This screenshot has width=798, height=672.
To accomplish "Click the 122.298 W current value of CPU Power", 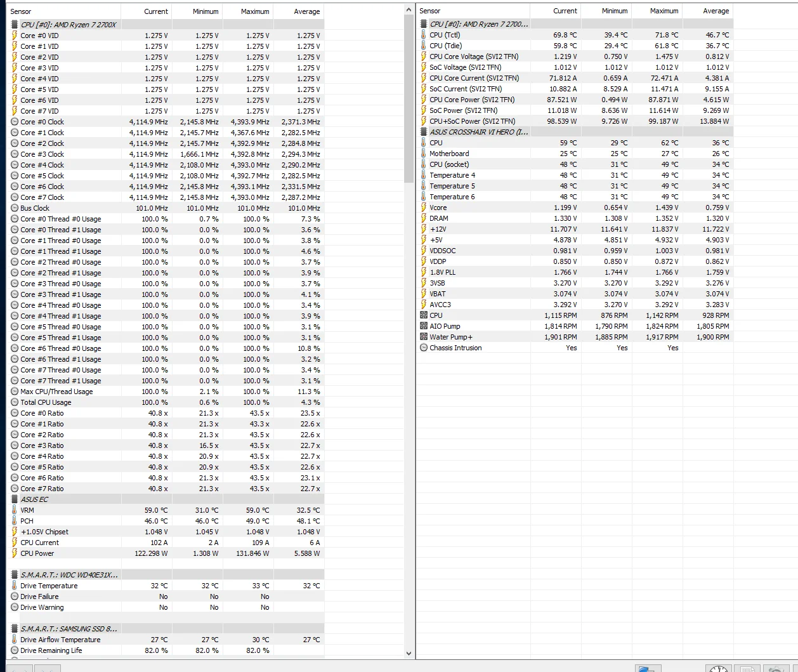I will (151, 553).
